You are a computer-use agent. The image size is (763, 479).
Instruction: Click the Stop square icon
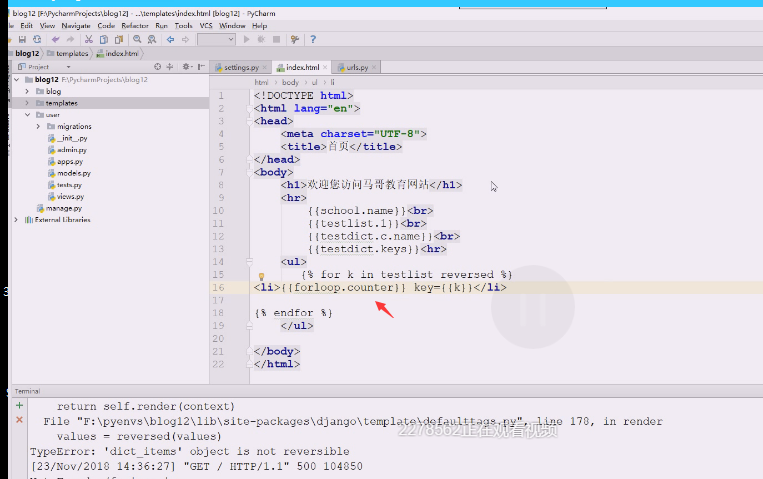coord(276,39)
